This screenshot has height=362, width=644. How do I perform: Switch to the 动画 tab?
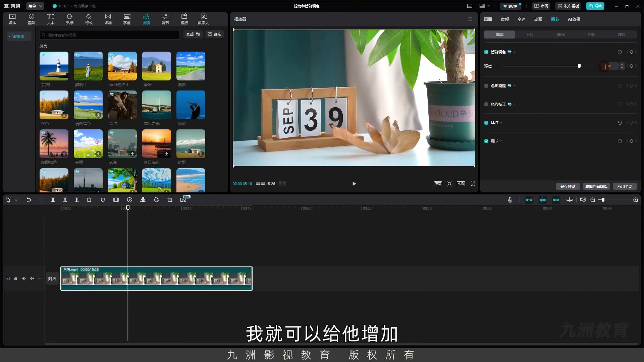[538, 19]
